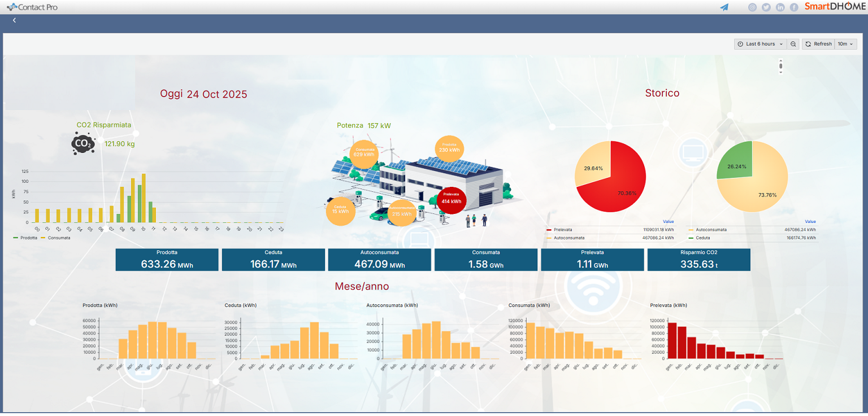Click the email (@) social icon
Image resolution: width=868 pixels, height=416 pixels.
[752, 7]
